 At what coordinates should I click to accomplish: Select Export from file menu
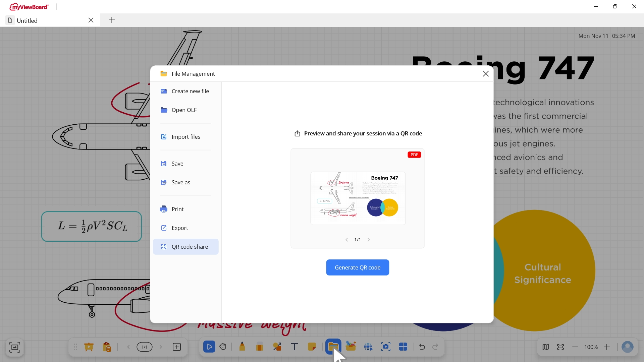click(185, 228)
